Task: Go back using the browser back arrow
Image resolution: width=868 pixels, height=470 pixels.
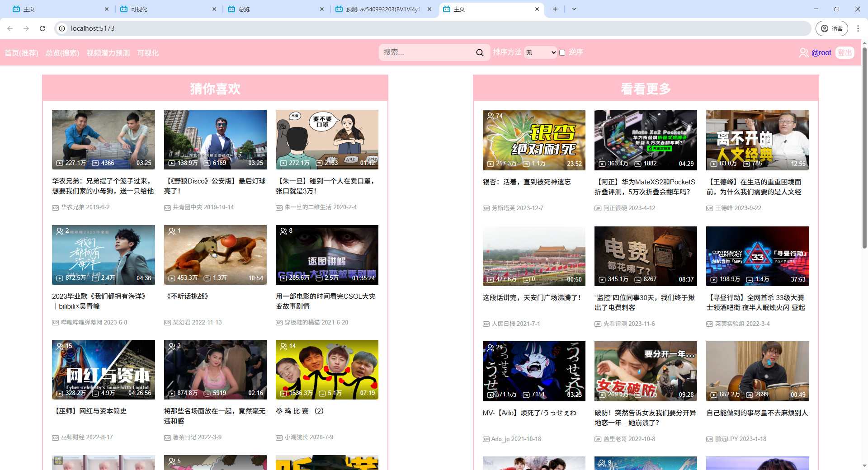Action: pos(10,28)
